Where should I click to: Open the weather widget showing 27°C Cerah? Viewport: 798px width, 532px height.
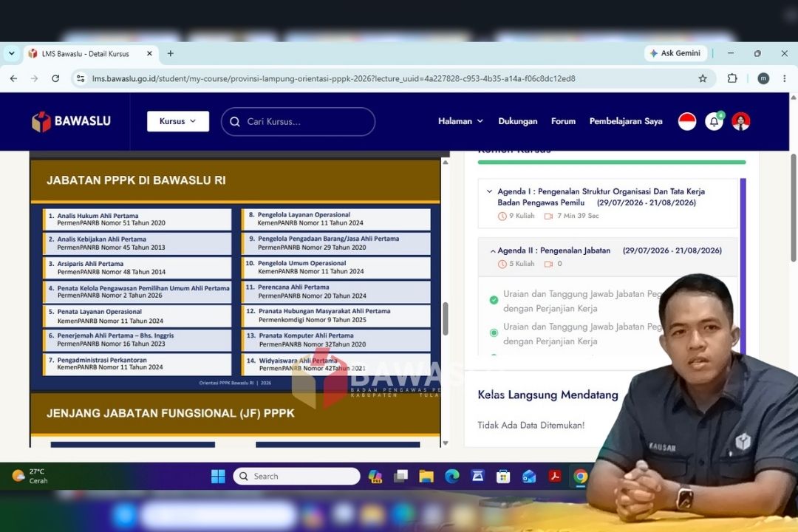coord(30,476)
